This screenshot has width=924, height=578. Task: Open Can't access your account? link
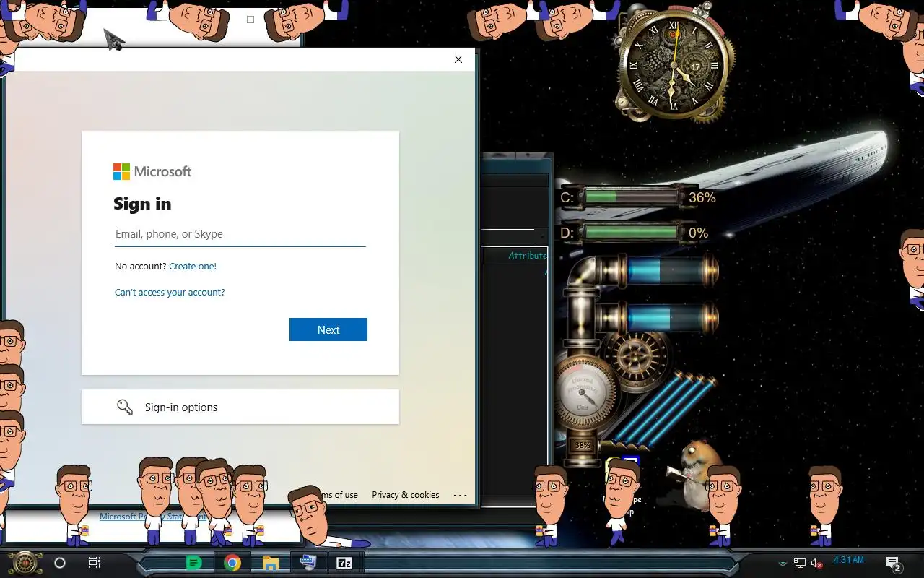(170, 292)
